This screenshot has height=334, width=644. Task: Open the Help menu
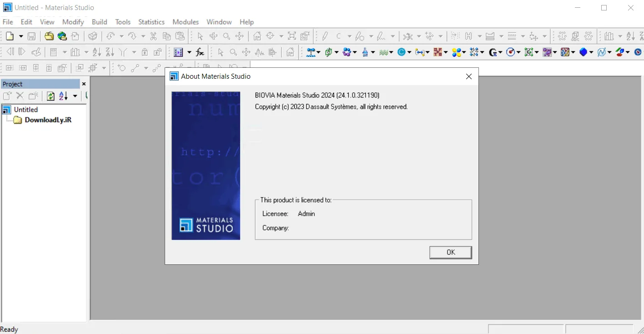point(247,22)
